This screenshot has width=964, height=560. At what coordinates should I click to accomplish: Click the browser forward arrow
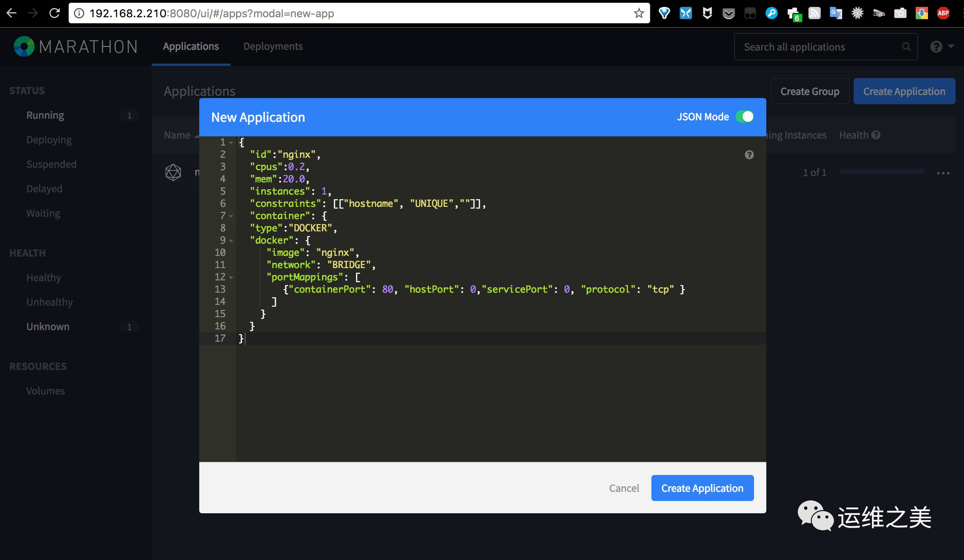click(33, 13)
